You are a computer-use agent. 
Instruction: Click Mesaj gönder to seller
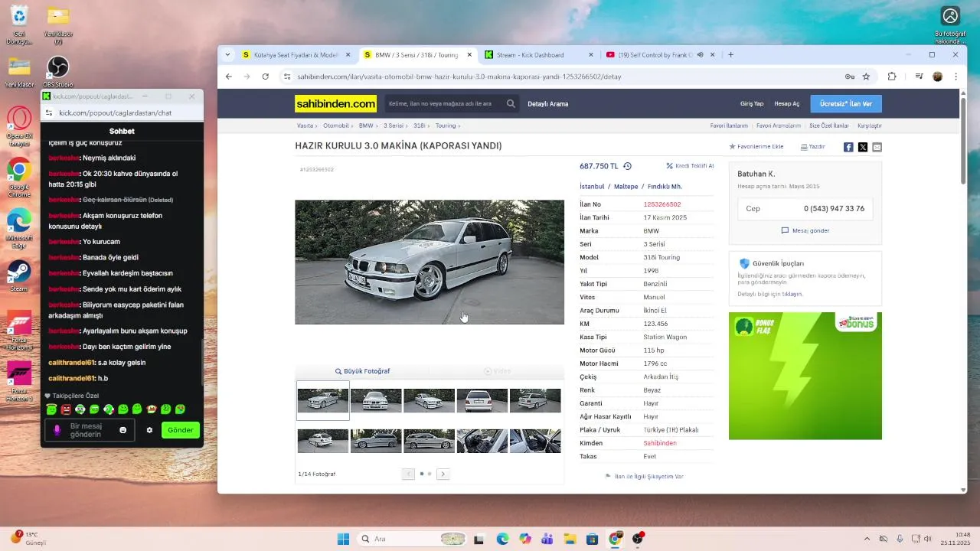pos(805,230)
